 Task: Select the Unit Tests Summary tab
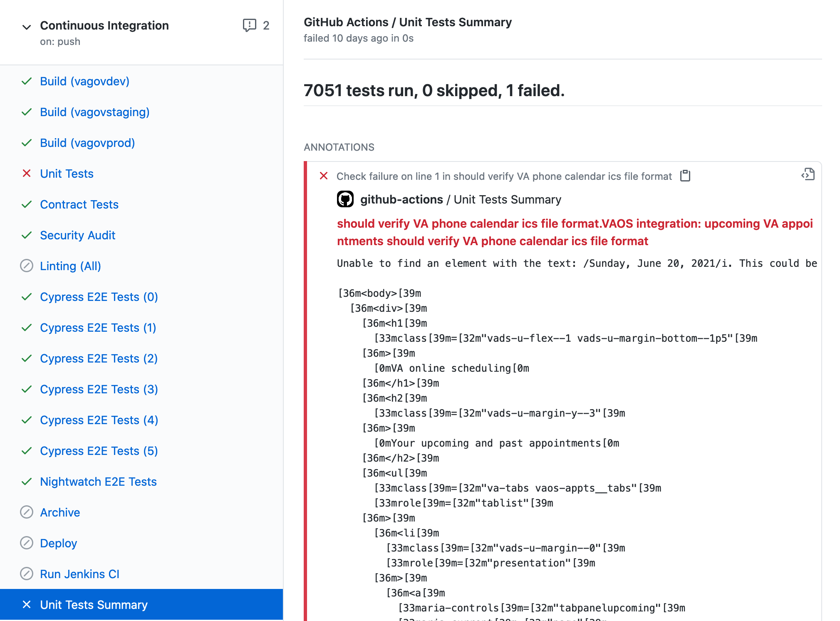coord(93,604)
